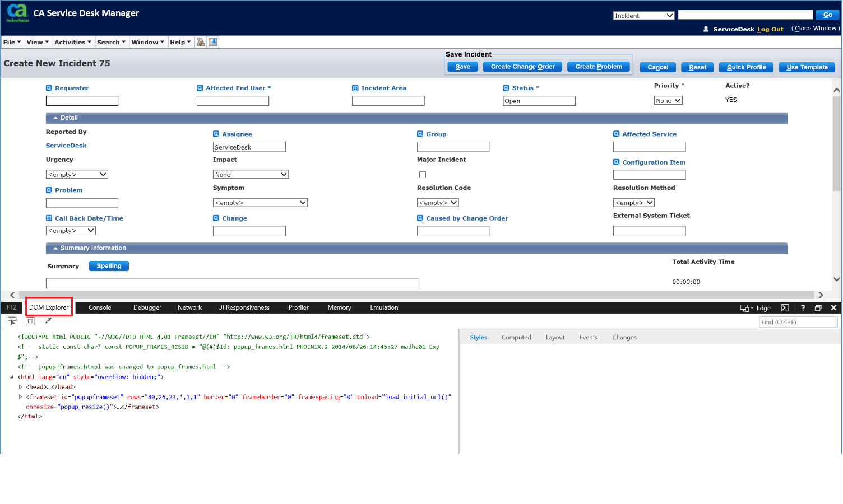Image resolution: width=843 pixels, height=504 pixels.
Task: Open the Incident search type dropdown
Action: coord(643,16)
